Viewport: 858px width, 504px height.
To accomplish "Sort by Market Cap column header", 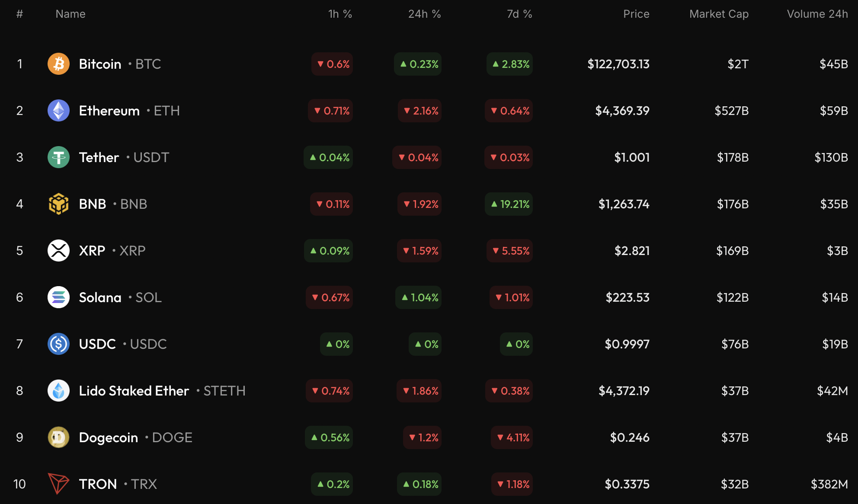I will coord(719,14).
